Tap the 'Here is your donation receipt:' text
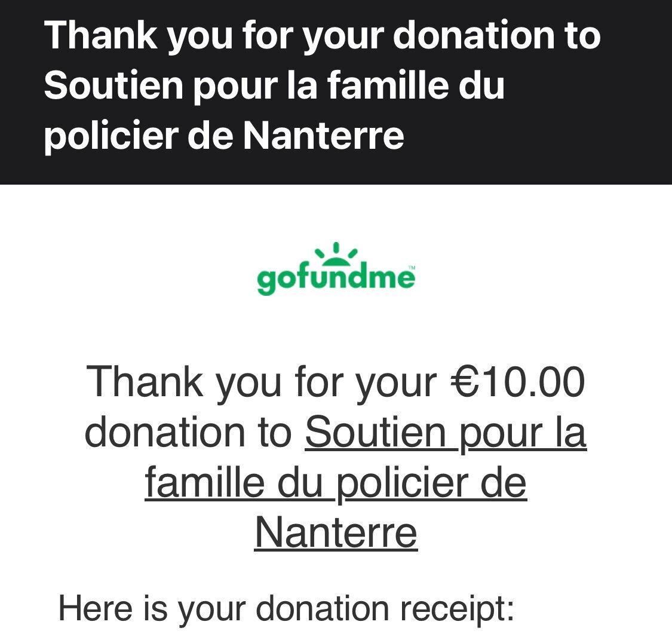 (286, 609)
